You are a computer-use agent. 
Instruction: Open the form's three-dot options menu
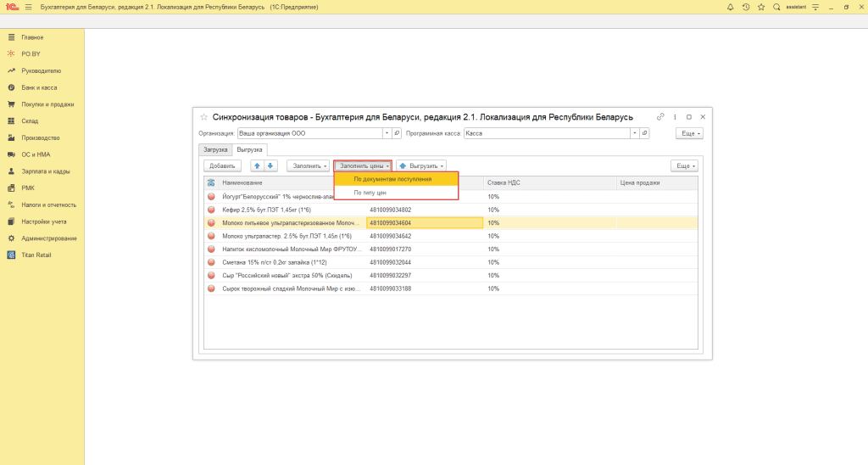675,117
